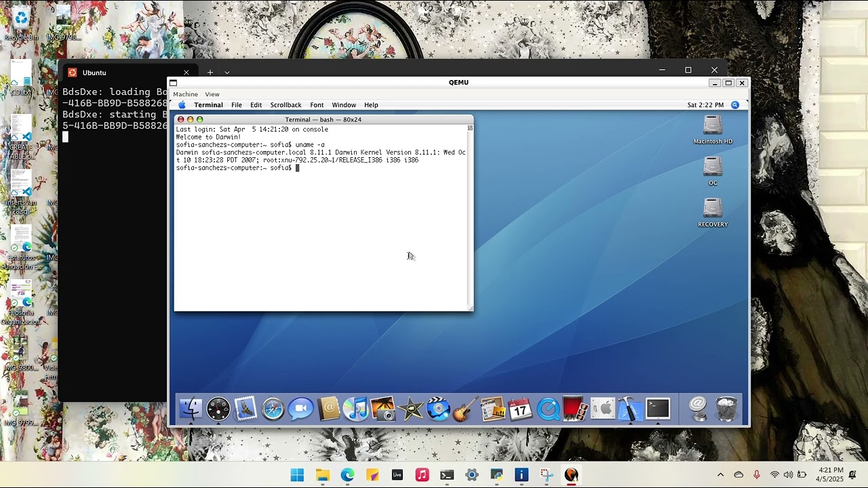The width and height of the screenshot is (868, 488).
Task: Close the Mac Terminal window red button
Action: tap(180, 119)
